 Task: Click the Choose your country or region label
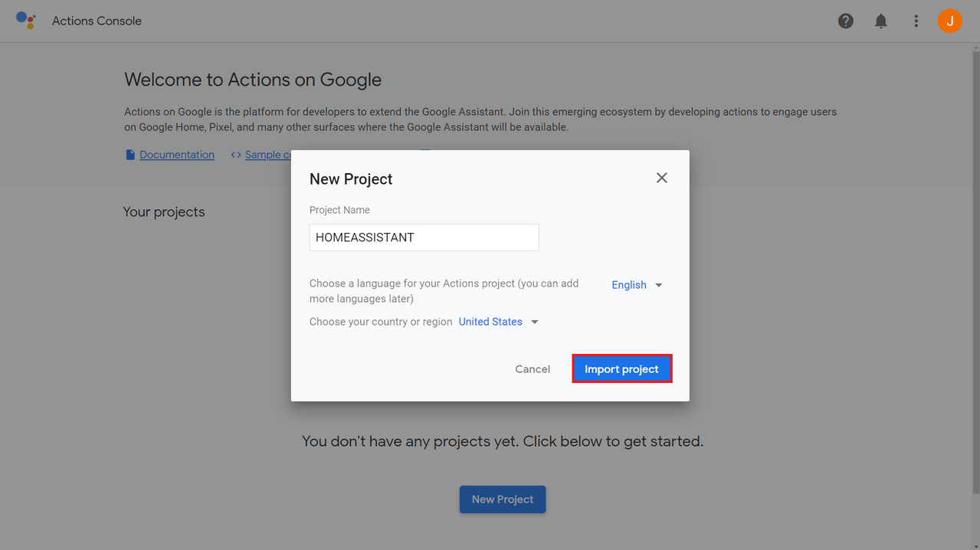tap(381, 322)
